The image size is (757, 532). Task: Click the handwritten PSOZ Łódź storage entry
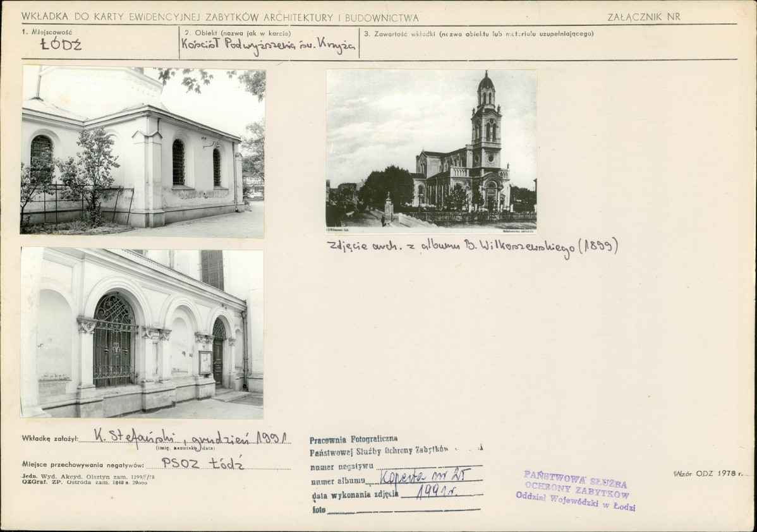pyautogui.click(x=202, y=462)
